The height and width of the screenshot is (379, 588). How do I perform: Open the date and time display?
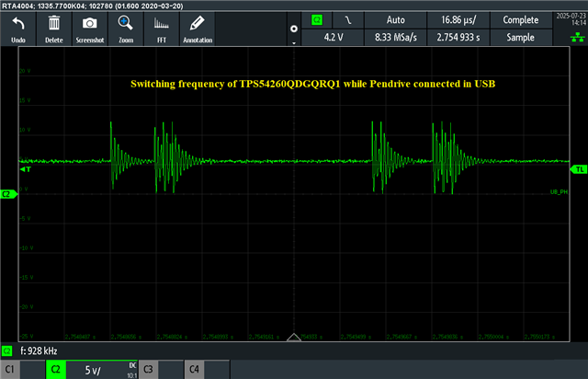pos(571,19)
